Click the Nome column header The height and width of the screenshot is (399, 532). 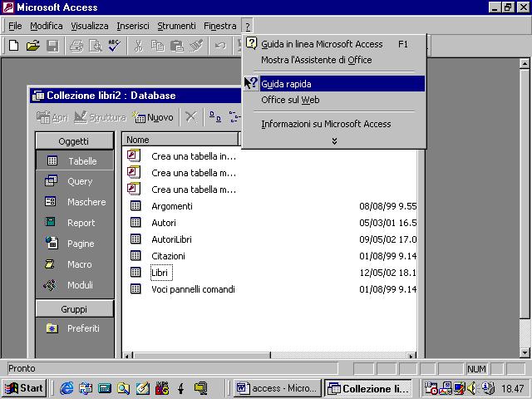coord(180,140)
